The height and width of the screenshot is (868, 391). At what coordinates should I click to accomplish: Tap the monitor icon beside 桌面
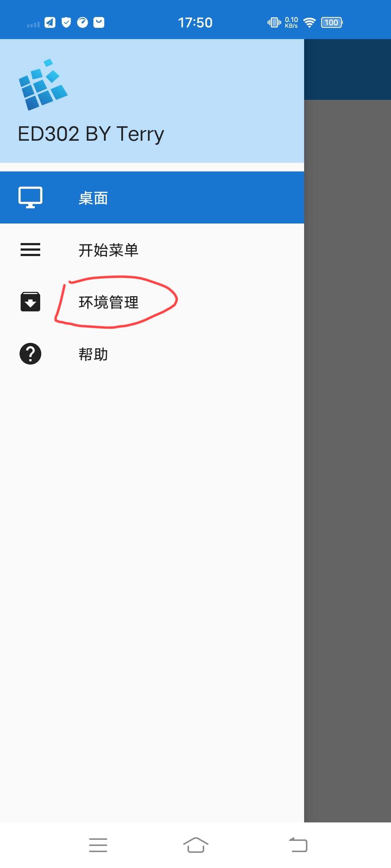[30, 197]
